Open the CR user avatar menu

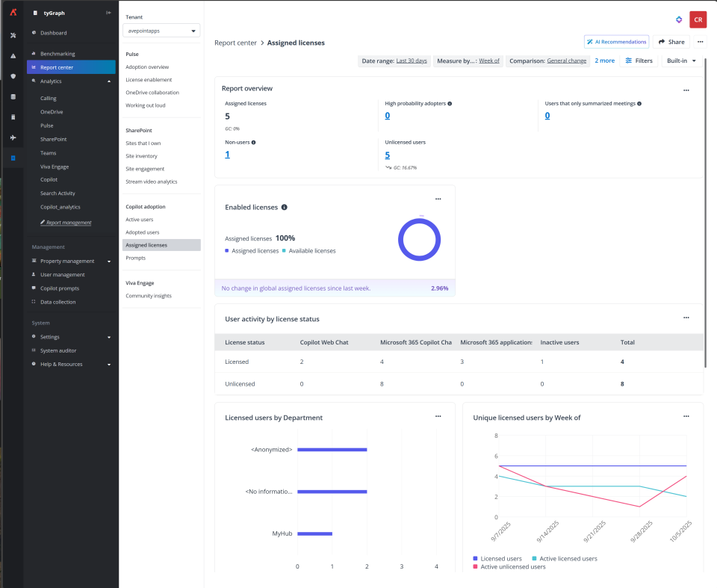[x=698, y=20]
